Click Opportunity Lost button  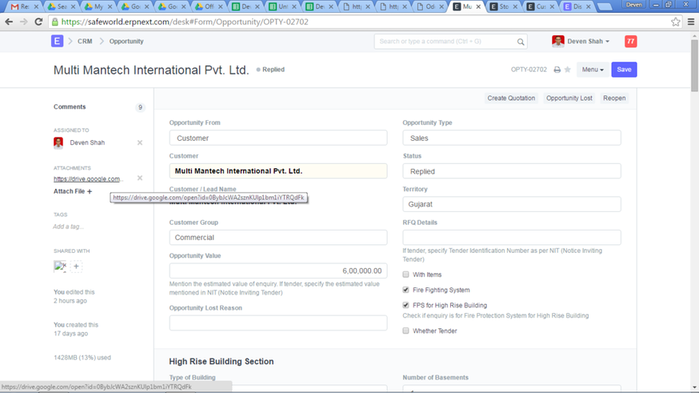point(569,98)
